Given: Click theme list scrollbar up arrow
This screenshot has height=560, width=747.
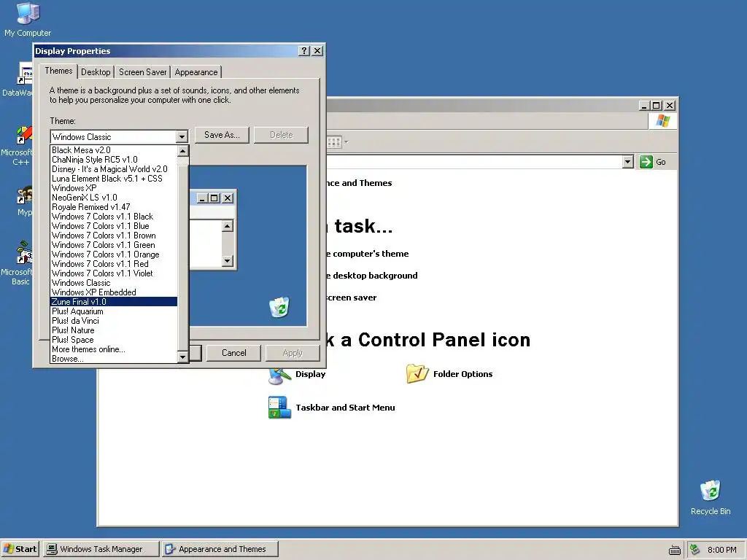Looking at the screenshot, I should pos(182,151).
